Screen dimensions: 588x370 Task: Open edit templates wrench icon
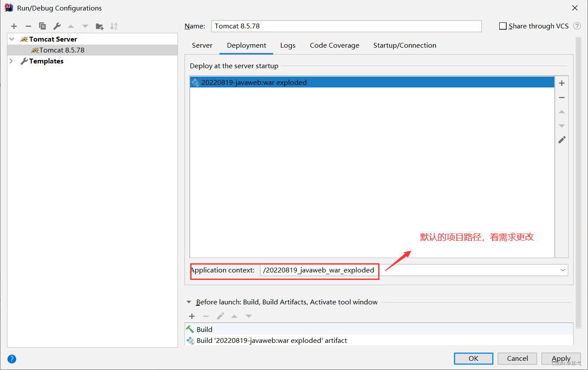point(57,26)
